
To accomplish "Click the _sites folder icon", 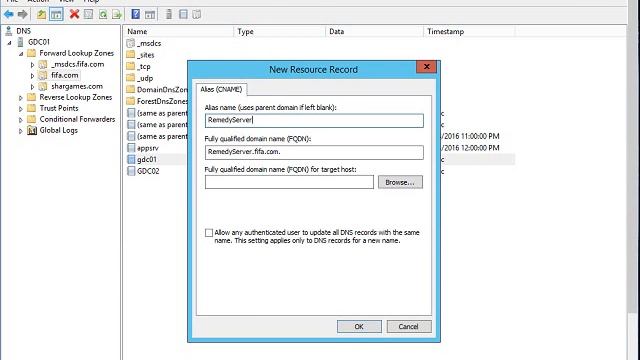I will click(x=131, y=54).
